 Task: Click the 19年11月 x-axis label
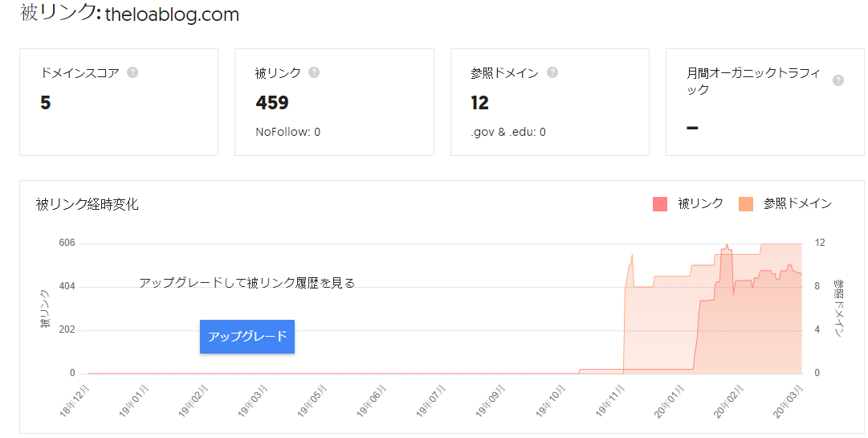click(x=610, y=401)
